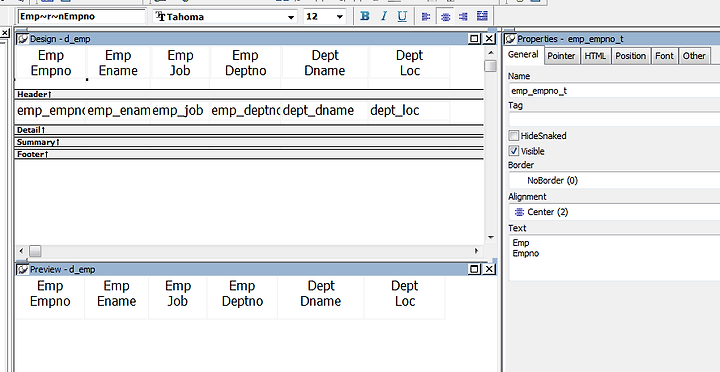Image resolution: width=720 pixels, height=372 pixels.
Task: Select the Emp Deptno header in Design
Action: (x=245, y=63)
